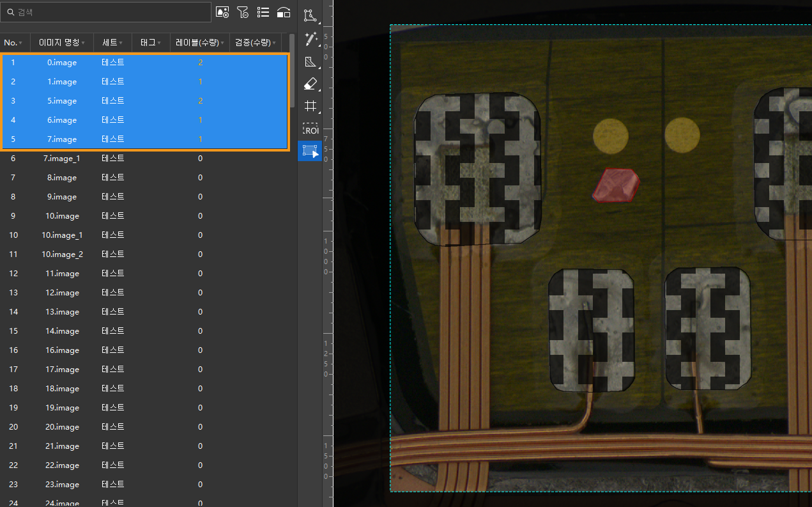This screenshot has width=812, height=507.
Task: Open the 태그 column filter dropdown
Action: 159,43
